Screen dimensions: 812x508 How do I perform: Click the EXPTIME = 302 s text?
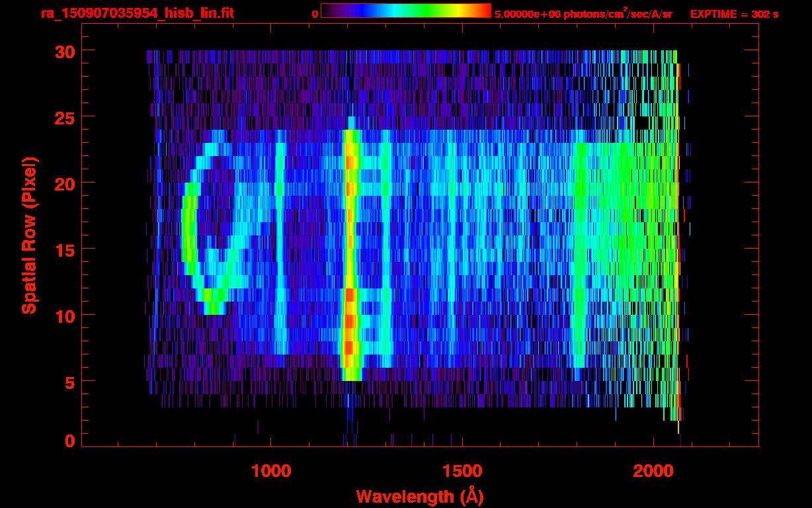(734, 14)
